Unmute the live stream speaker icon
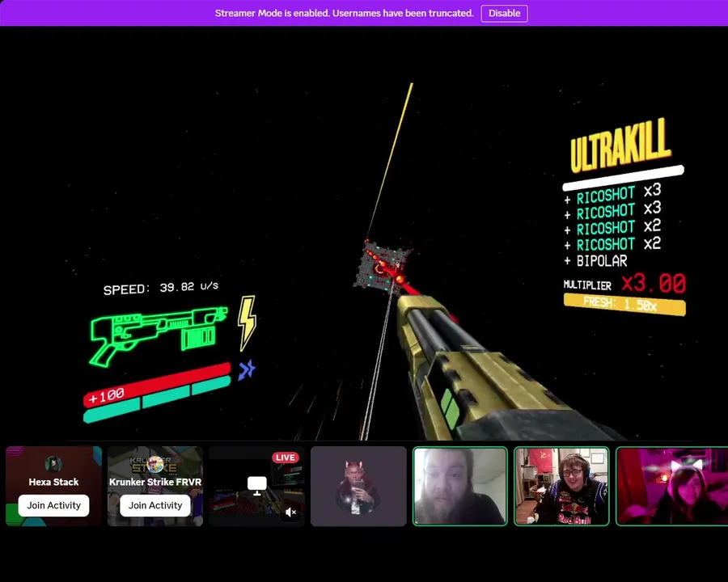The height and width of the screenshot is (582, 728). 291,512
